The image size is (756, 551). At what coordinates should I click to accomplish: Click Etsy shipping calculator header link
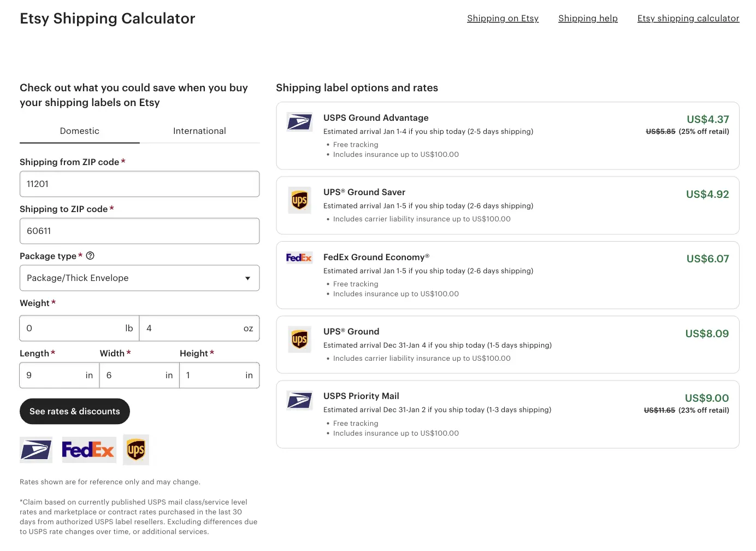688,19
